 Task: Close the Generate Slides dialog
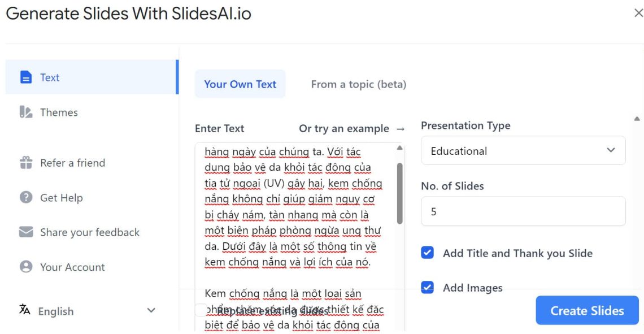tap(637, 13)
